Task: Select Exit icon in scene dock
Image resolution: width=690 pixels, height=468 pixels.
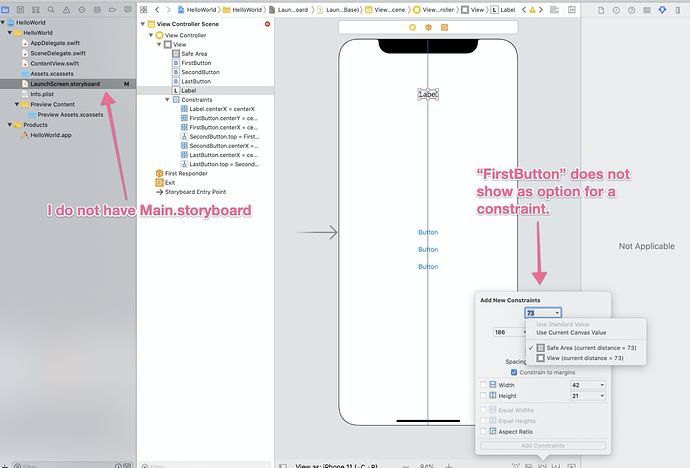Action: tap(444, 27)
